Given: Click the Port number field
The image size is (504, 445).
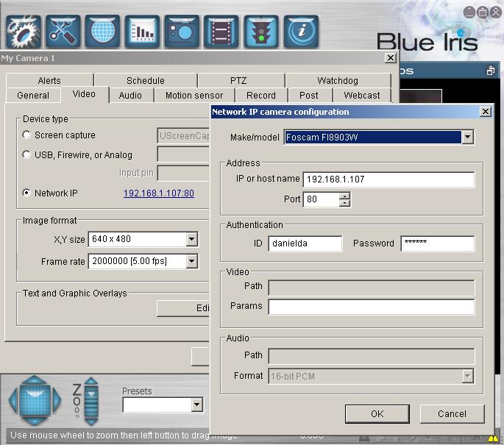Looking at the screenshot, I should pos(321,199).
